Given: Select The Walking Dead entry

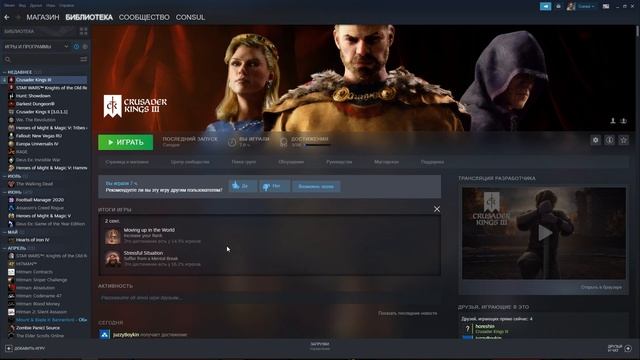Looking at the screenshot, I should pyautogui.click(x=34, y=184).
